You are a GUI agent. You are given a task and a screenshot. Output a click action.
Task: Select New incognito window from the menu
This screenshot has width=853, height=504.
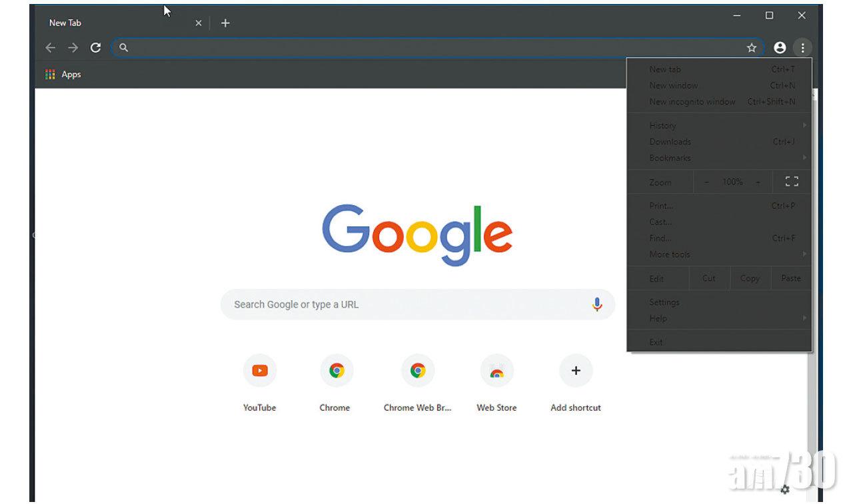tap(692, 101)
